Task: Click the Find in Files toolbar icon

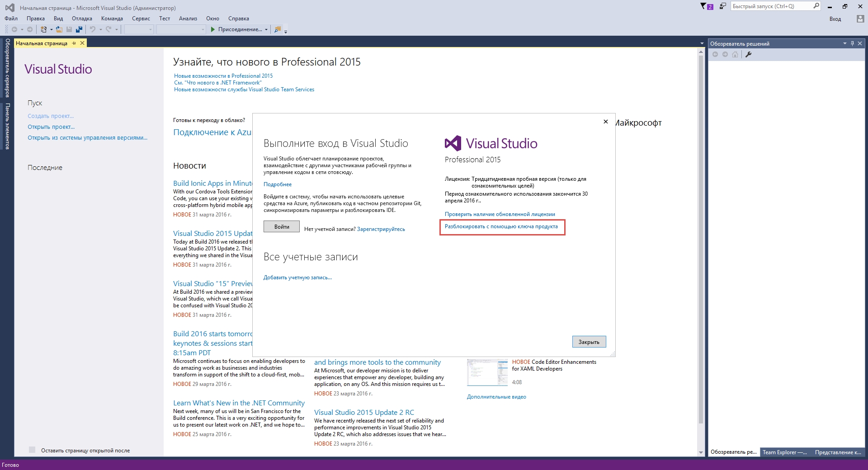Action: (278, 29)
